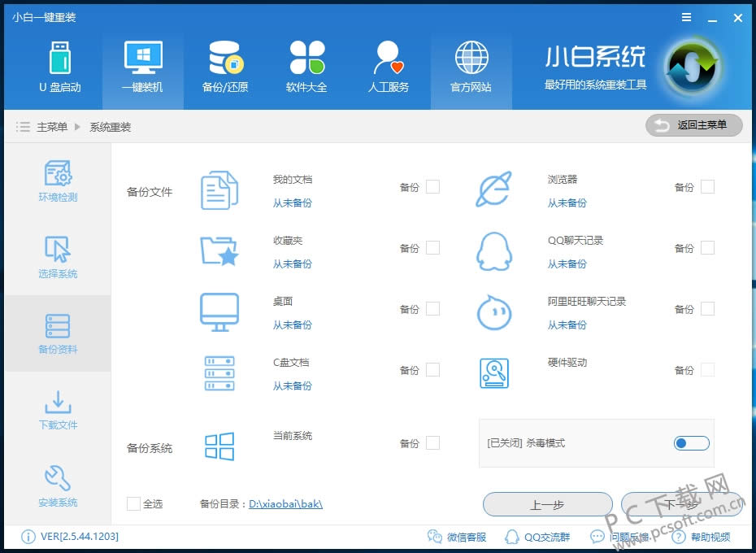Check the QQ聊天记录 backup checkbox
Image resolution: width=756 pixels, height=553 pixels.
[707, 247]
